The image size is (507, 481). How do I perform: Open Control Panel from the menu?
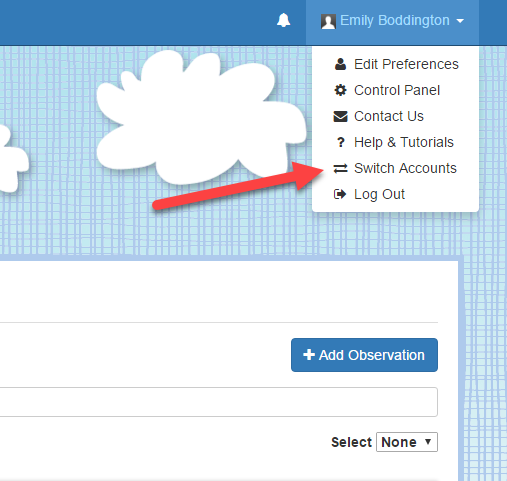[x=396, y=90]
